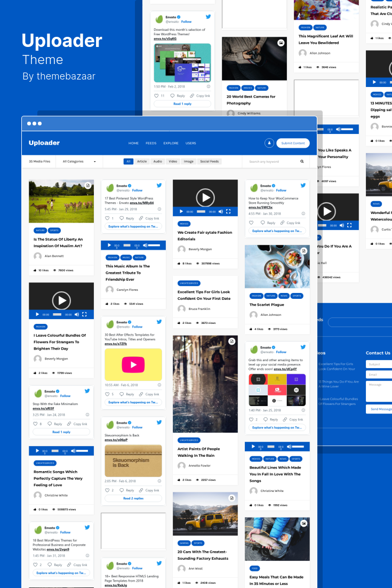This screenshot has width=392, height=588.
Task: Open the user account icon in header
Action: (x=269, y=143)
